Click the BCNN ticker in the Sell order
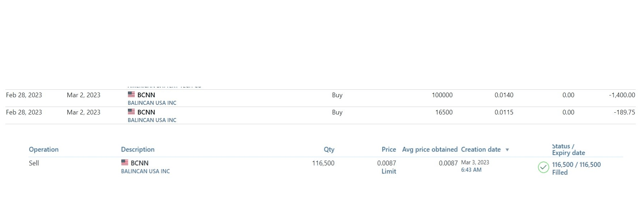 (x=139, y=163)
